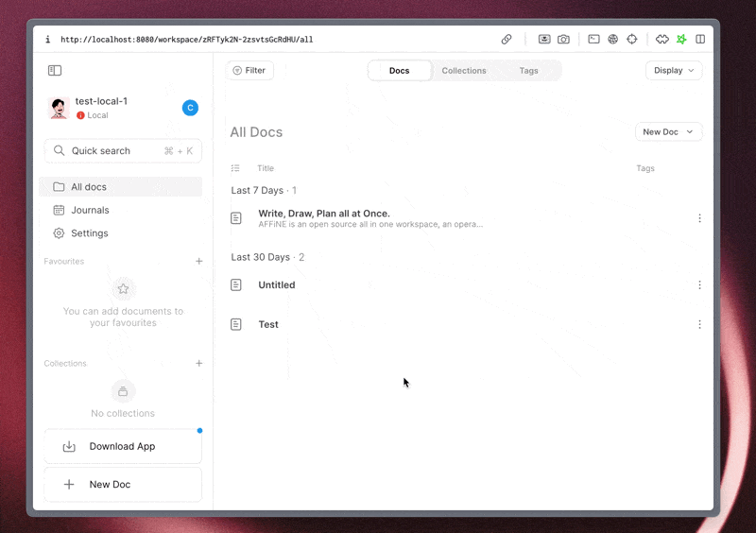Open the console window icon
Viewport: 756px width, 533px height.
(594, 40)
